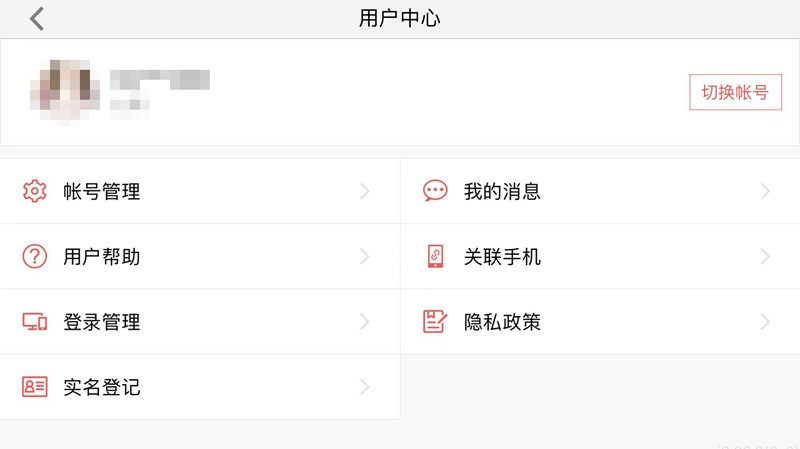Expand the 隐私政策 row chevron
800x449 pixels.
tap(765, 322)
